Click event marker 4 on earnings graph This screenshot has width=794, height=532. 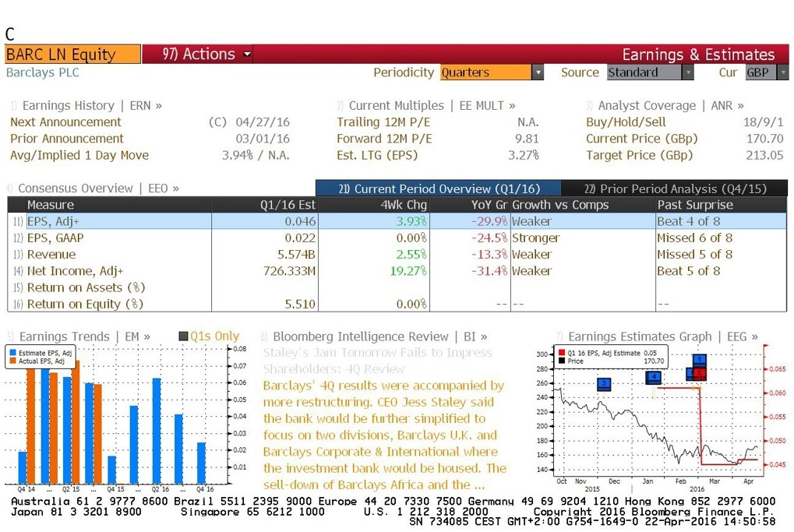pos(653,377)
